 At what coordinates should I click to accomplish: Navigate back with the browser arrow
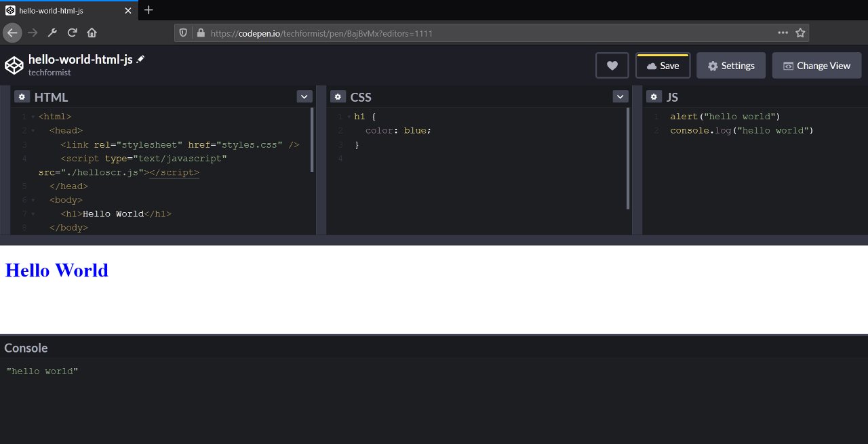12,33
